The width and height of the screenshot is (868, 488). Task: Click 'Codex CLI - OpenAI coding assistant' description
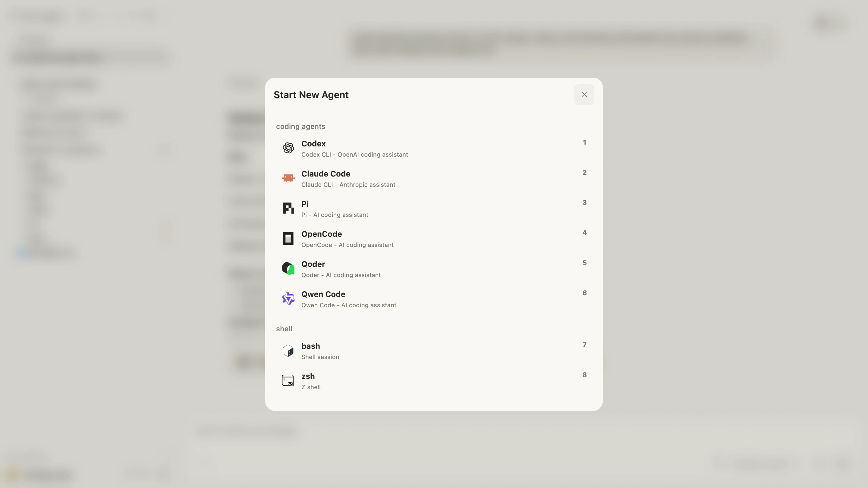pyautogui.click(x=354, y=155)
